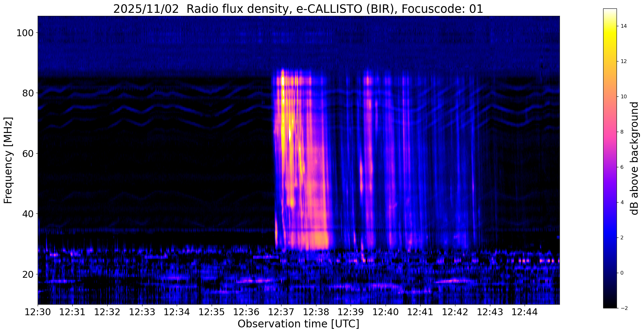Click the 'Frequency [MHz]' axis label
Viewport: 644px width, 333px height.
(8, 160)
